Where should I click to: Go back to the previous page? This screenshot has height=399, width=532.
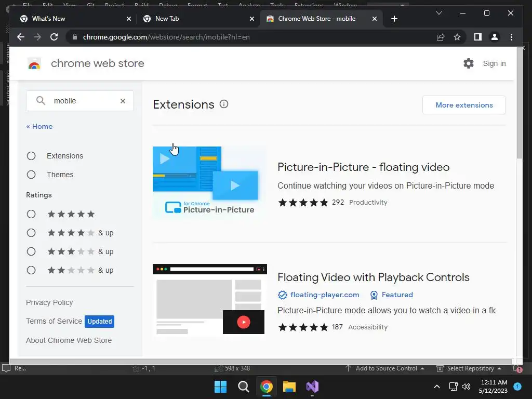pos(21,37)
